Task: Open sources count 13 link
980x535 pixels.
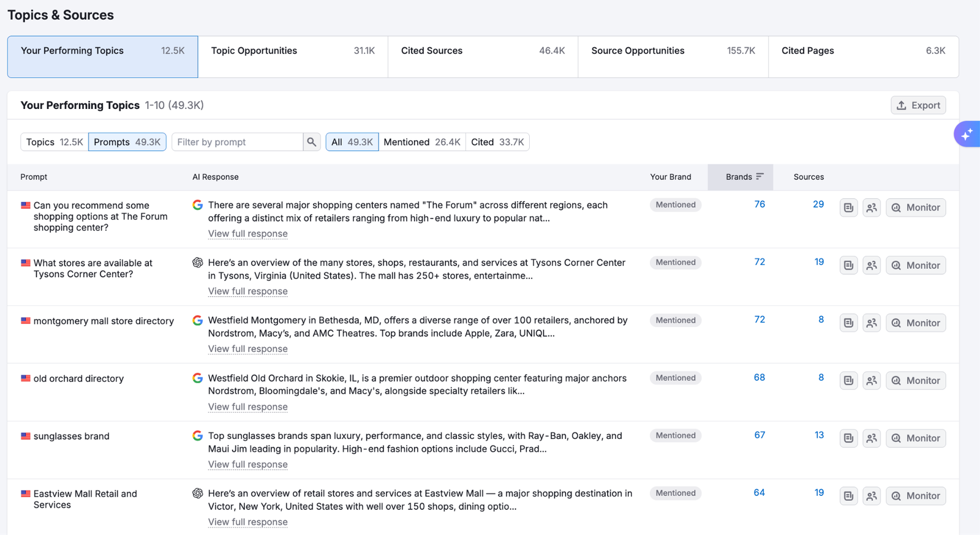Action: coord(819,435)
